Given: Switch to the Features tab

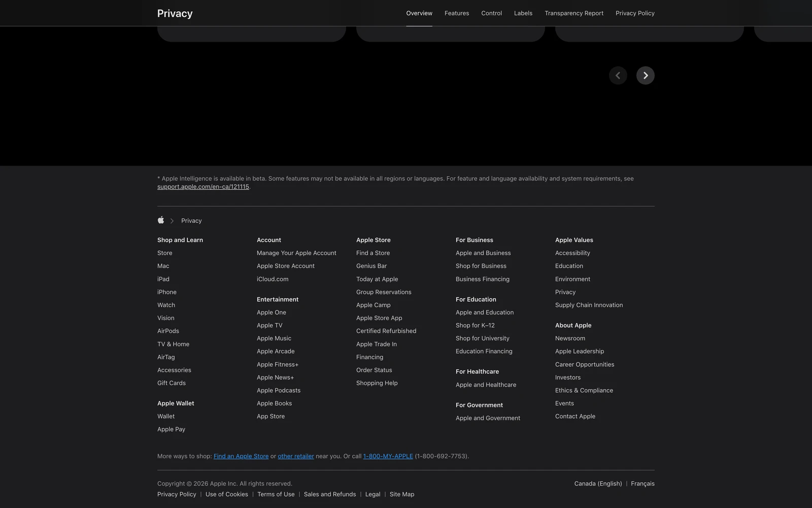Looking at the screenshot, I should (x=457, y=13).
